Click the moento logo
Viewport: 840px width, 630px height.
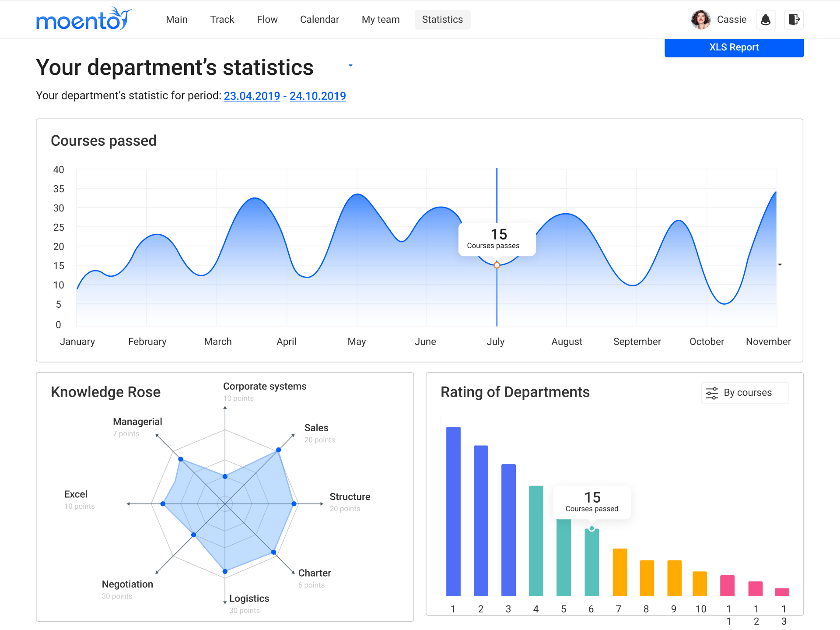pyautogui.click(x=84, y=19)
